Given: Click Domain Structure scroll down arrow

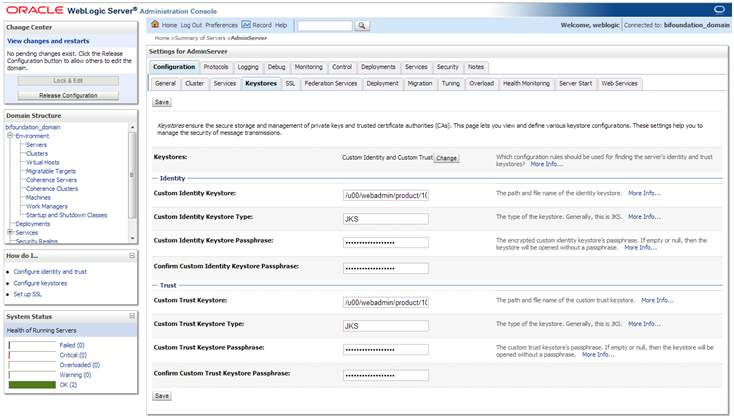Looking at the screenshot, I should pos(132,238).
